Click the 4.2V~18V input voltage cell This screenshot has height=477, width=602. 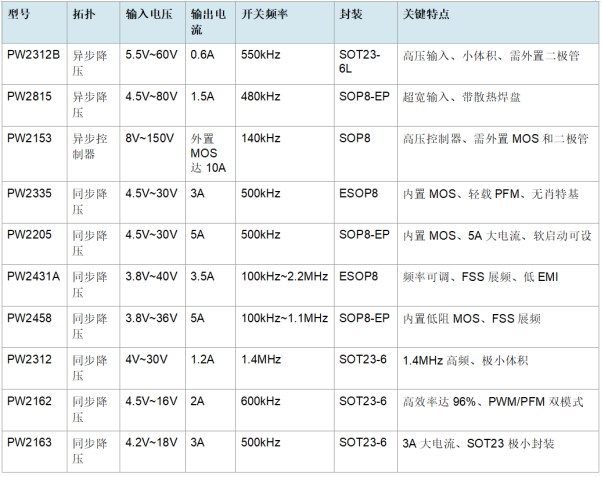pos(152,452)
